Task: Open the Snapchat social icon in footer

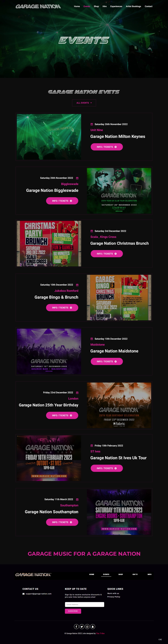Action: (x=93, y=626)
